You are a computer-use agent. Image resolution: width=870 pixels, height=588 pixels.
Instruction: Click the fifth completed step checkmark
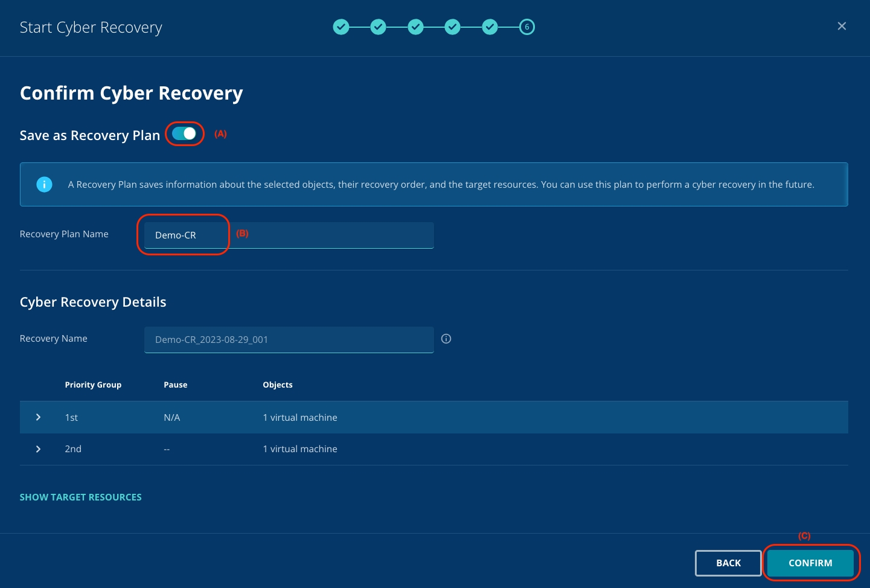tap(490, 27)
